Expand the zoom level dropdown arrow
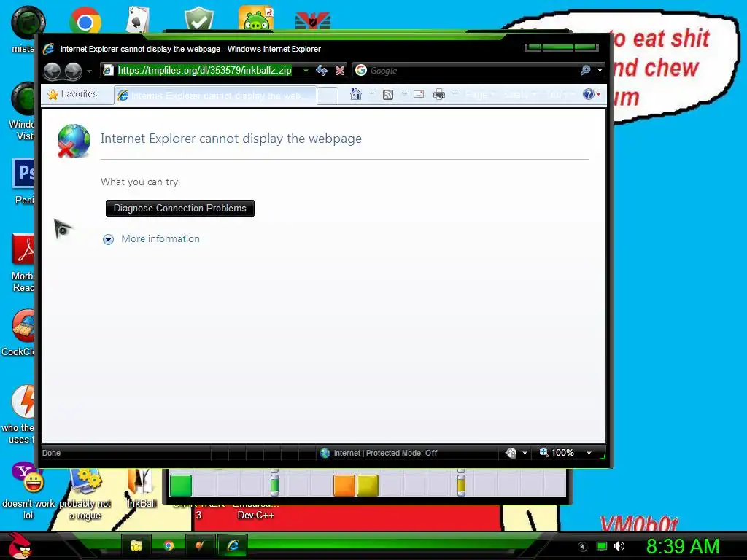747x560 pixels. tap(589, 453)
